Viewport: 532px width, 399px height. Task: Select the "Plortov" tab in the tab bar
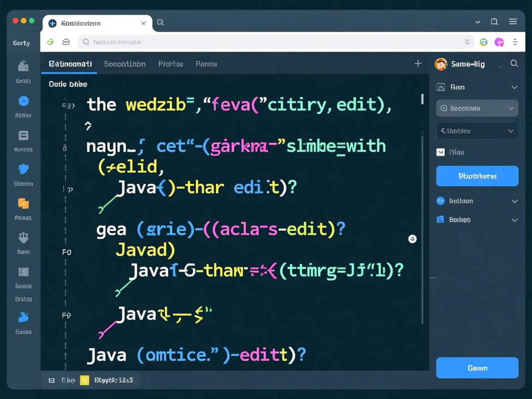coord(170,64)
